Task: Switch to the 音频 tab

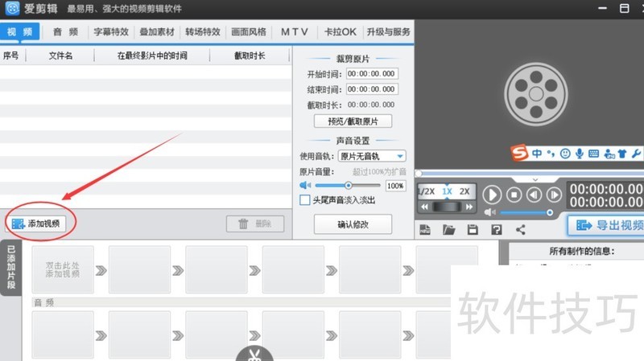Action: [x=66, y=32]
